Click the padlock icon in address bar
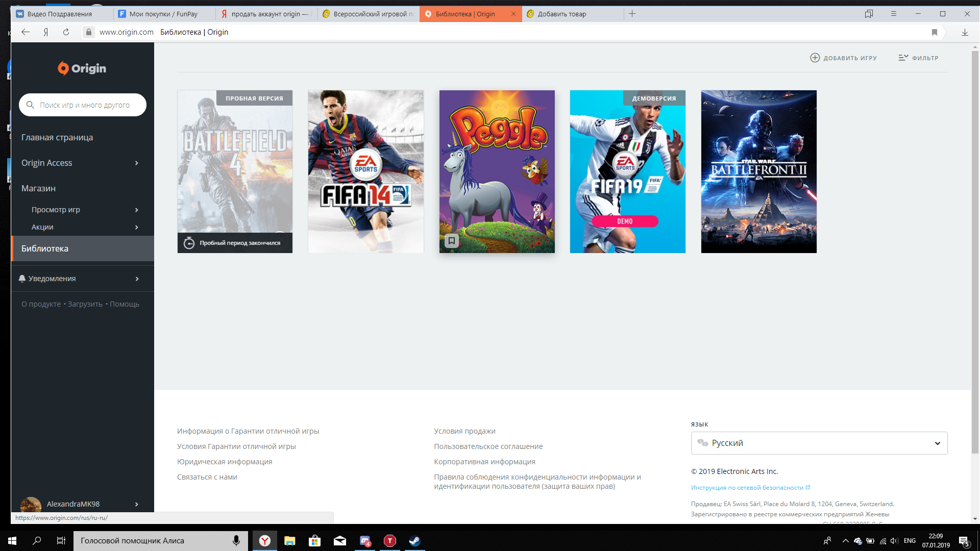This screenshot has width=980, height=551. tap(89, 32)
